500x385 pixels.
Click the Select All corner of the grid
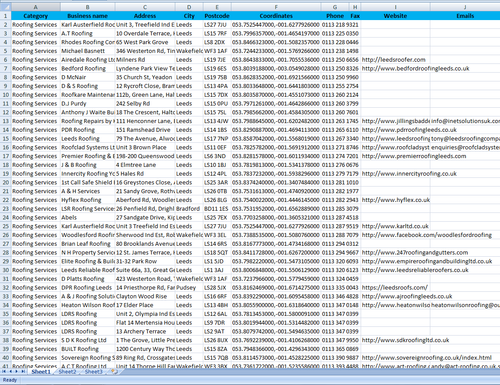click(x=5, y=7)
